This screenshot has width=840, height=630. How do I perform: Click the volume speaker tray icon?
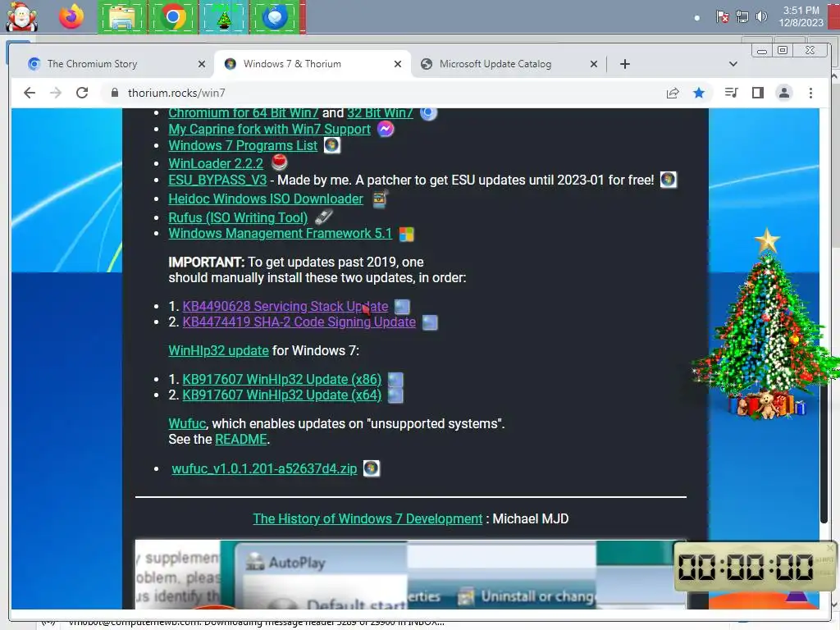tap(761, 17)
